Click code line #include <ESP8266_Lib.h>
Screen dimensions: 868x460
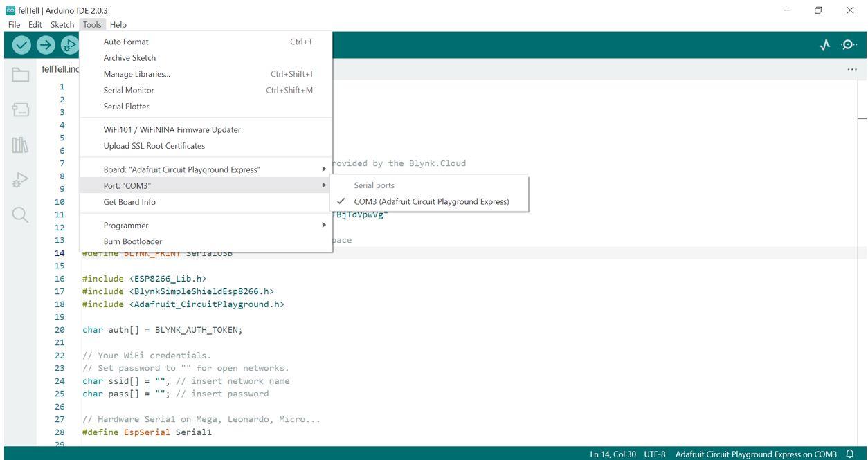click(144, 279)
